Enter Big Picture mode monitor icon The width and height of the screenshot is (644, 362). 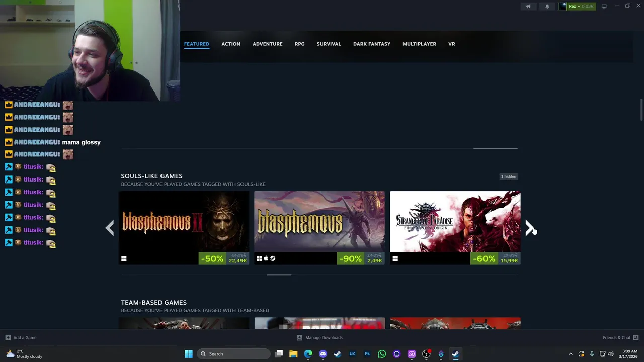tap(604, 6)
